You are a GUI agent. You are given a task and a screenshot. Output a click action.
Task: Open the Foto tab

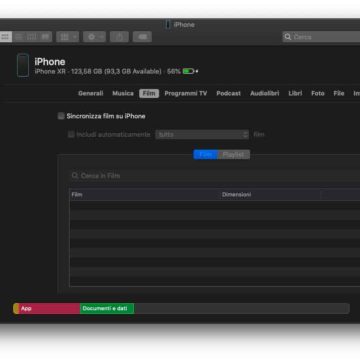[318, 93]
